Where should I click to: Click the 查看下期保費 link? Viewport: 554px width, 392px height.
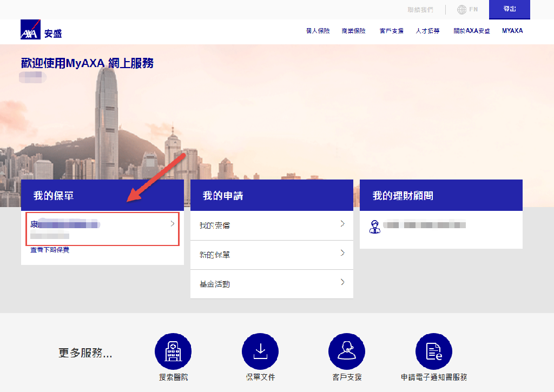(x=50, y=250)
